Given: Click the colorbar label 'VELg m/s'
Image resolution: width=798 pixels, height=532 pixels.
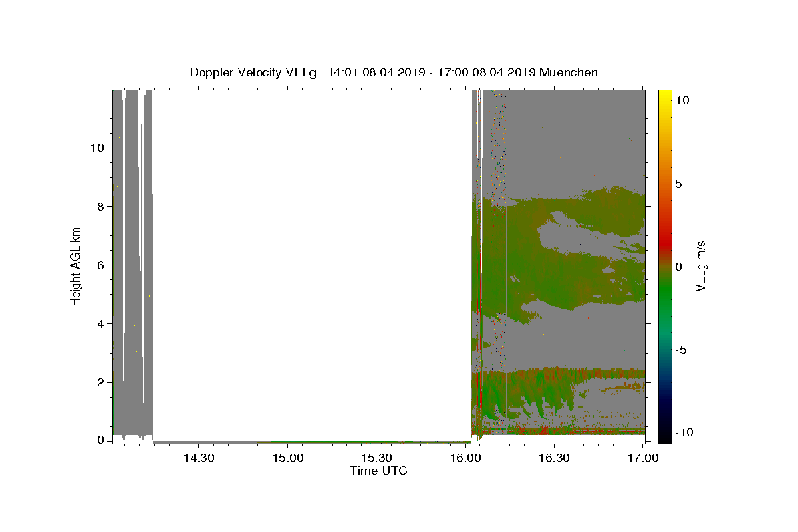Looking at the screenshot, I should click(701, 266).
